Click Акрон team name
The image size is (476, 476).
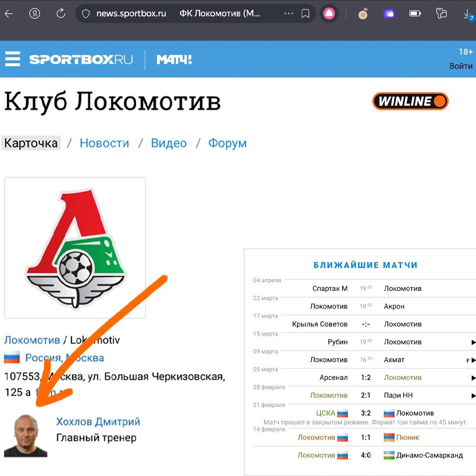tap(394, 306)
